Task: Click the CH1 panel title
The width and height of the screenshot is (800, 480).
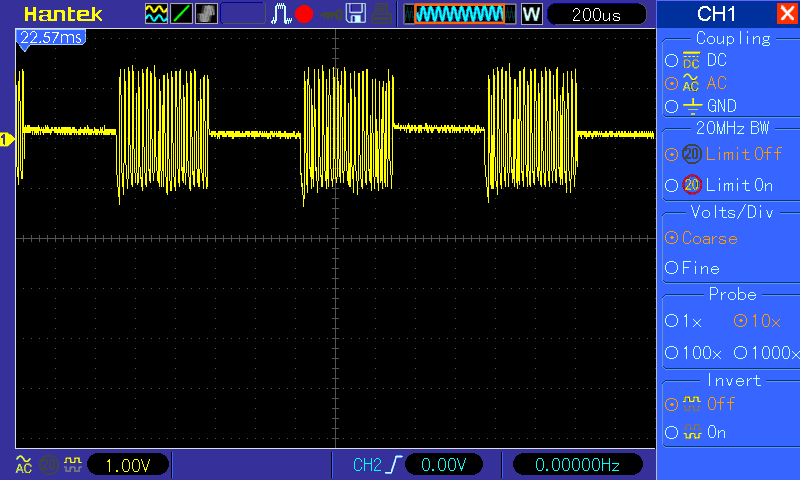Action: (x=716, y=14)
